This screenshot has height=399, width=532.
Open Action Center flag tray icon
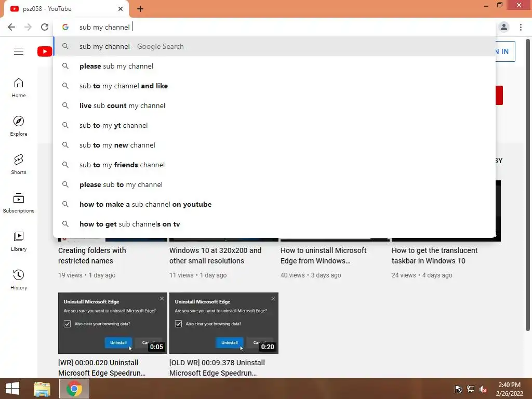[458, 389]
